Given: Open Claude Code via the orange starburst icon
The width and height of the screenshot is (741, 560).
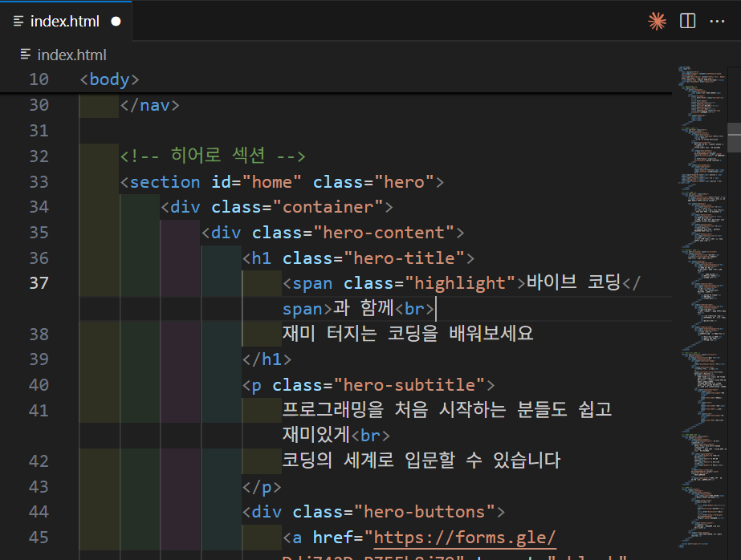Looking at the screenshot, I should click(658, 22).
